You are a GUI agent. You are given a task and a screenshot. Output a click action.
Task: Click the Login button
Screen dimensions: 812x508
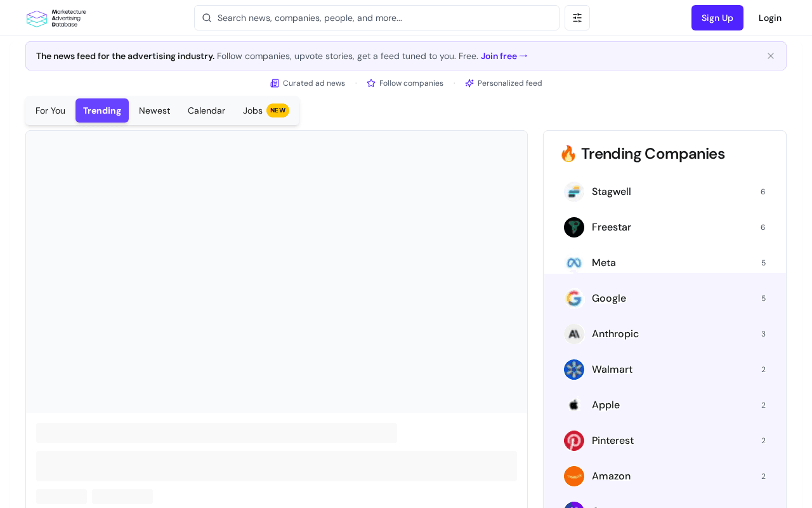770,18
